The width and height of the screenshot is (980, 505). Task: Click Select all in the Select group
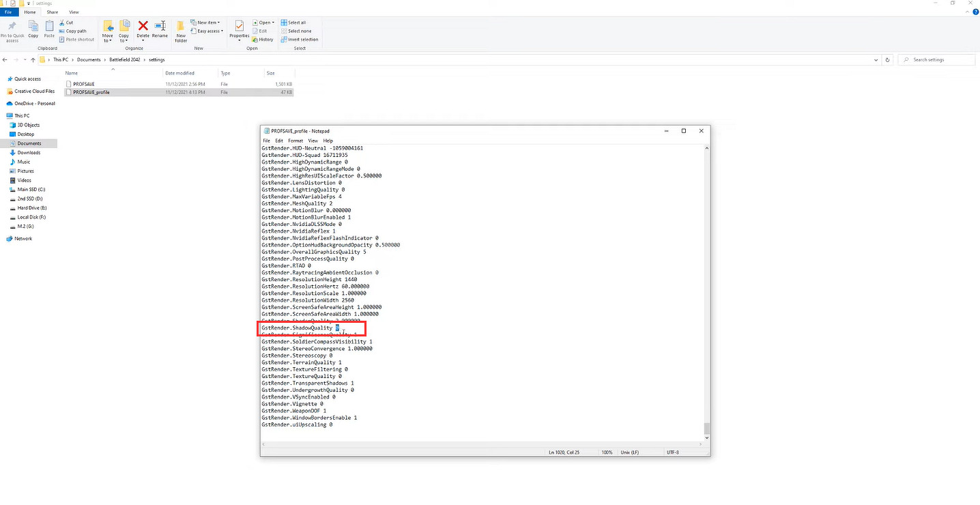click(x=293, y=23)
